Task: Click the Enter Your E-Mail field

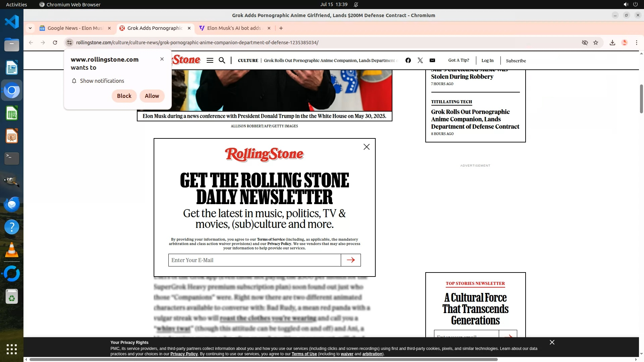Action: click(254, 260)
